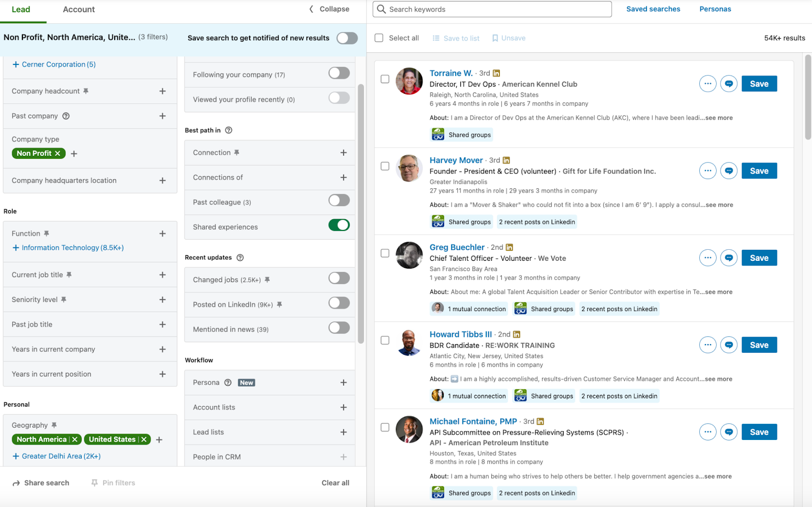Open Howard Tibbs III profile
The image size is (812, 507).
[x=461, y=334]
